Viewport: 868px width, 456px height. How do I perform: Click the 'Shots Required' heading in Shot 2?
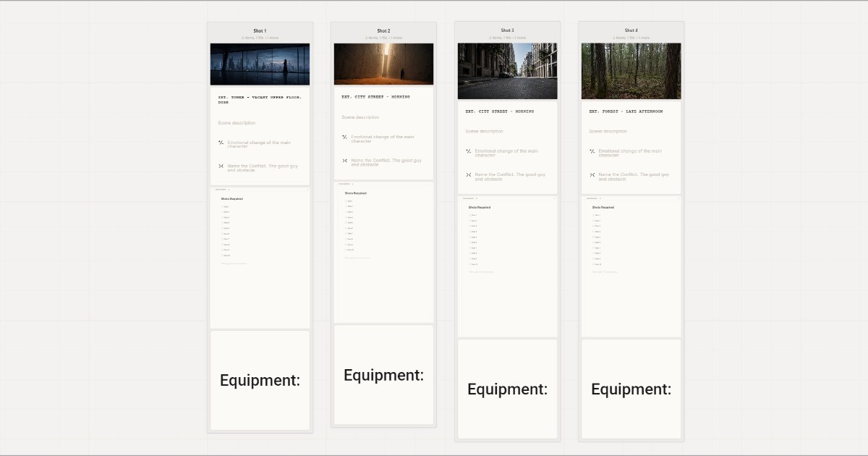click(356, 193)
